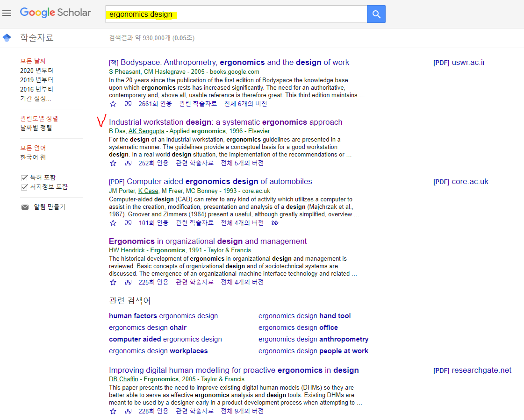
Task: Cite Industrial workstation design via quote icon
Action: [128, 163]
